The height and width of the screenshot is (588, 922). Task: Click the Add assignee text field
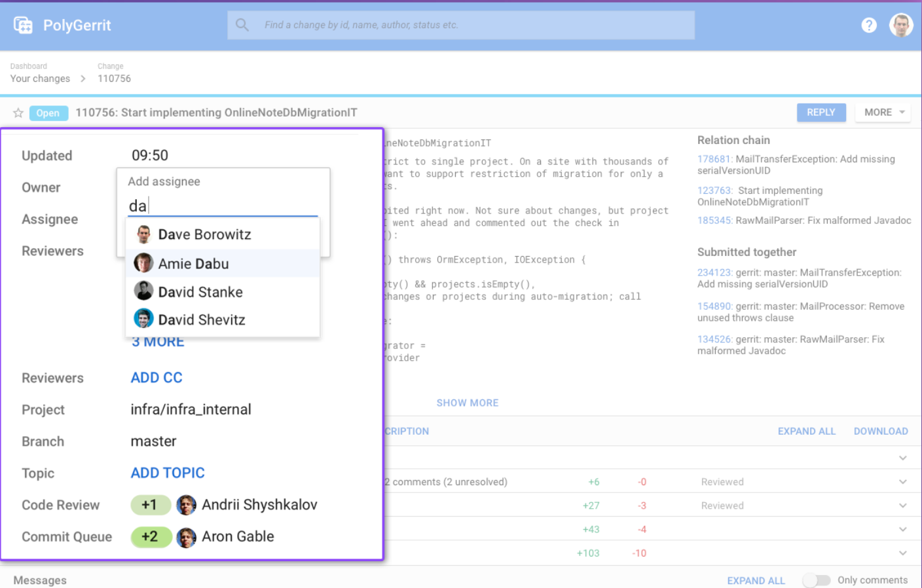point(223,206)
